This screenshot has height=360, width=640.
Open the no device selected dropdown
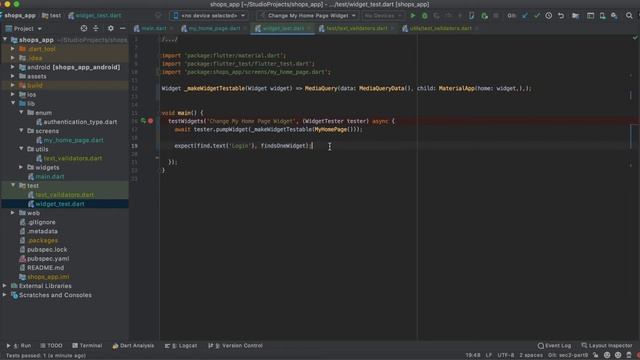(x=209, y=16)
